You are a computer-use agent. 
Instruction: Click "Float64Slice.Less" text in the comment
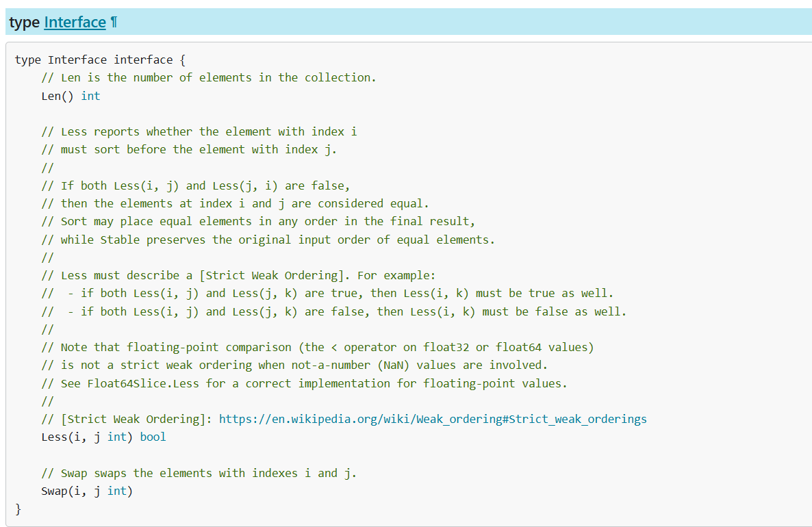click(x=143, y=383)
